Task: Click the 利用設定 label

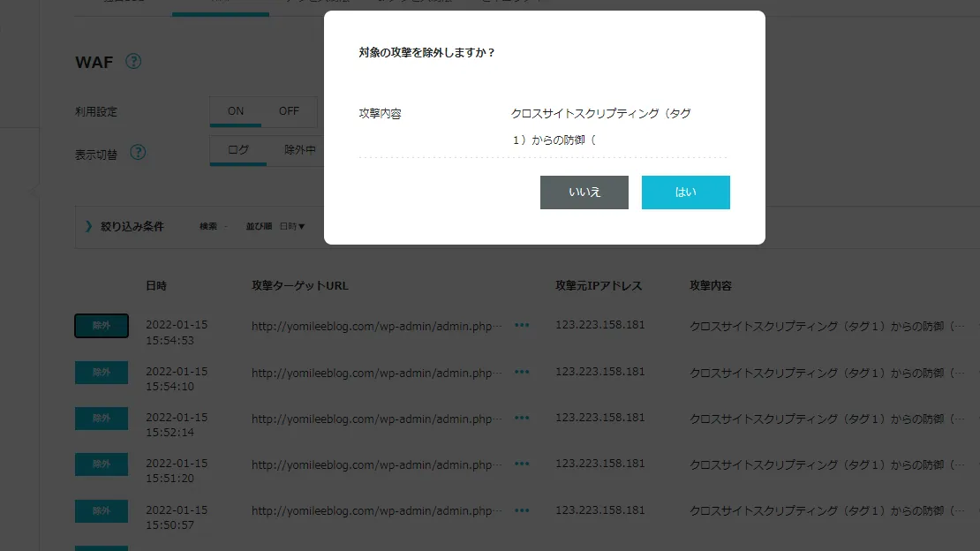Action: click(96, 112)
